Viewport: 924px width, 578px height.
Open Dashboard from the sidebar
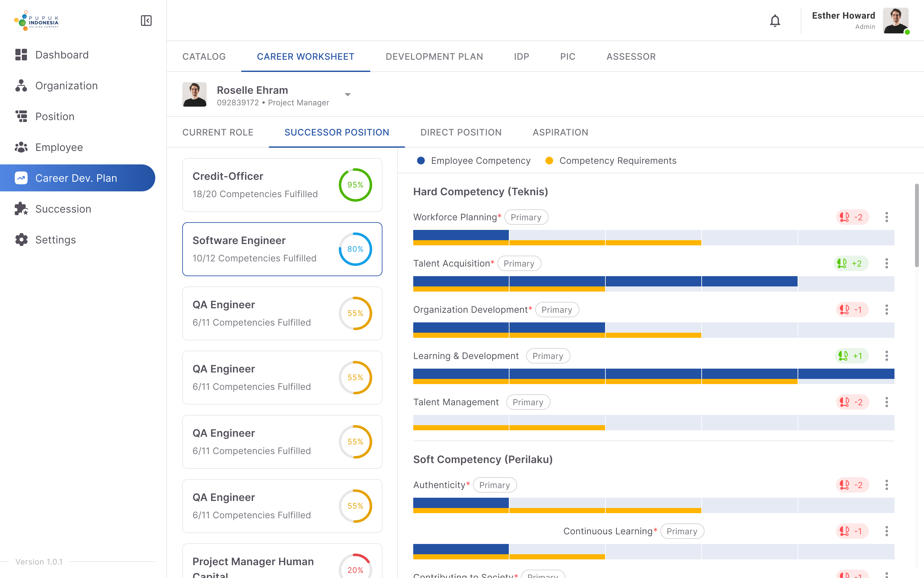pyautogui.click(x=78, y=55)
